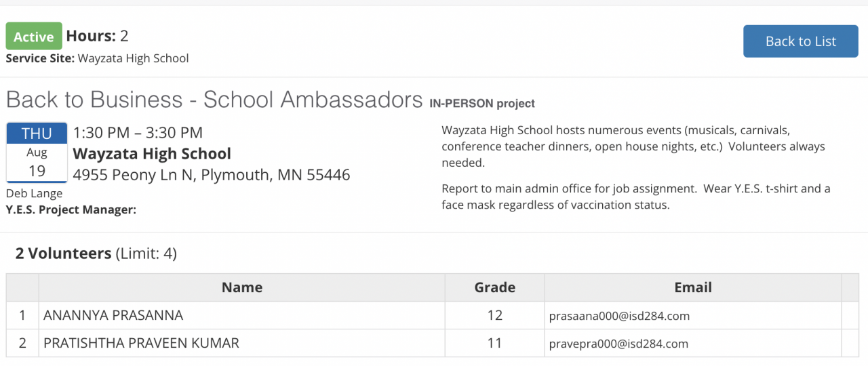Click email pravepra000@isd284.com
Image resolution: width=868 pixels, height=366 pixels.
(618, 344)
